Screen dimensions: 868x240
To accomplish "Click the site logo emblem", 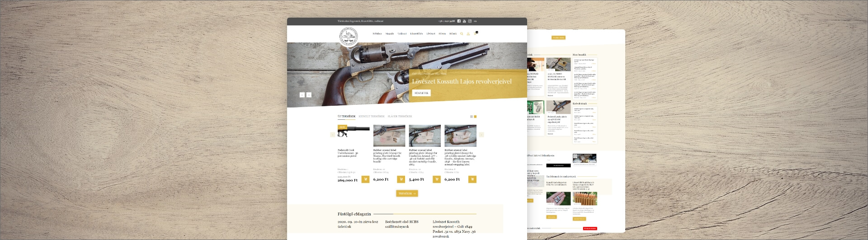I will click(x=348, y=37).
